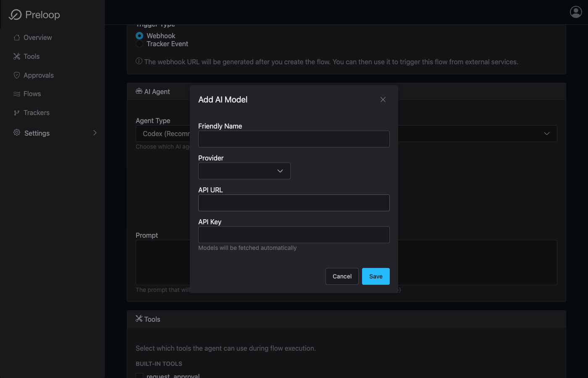Open Settings via the gear icon
The width and height of the screenshot is (588, 378).
point(16,133)
